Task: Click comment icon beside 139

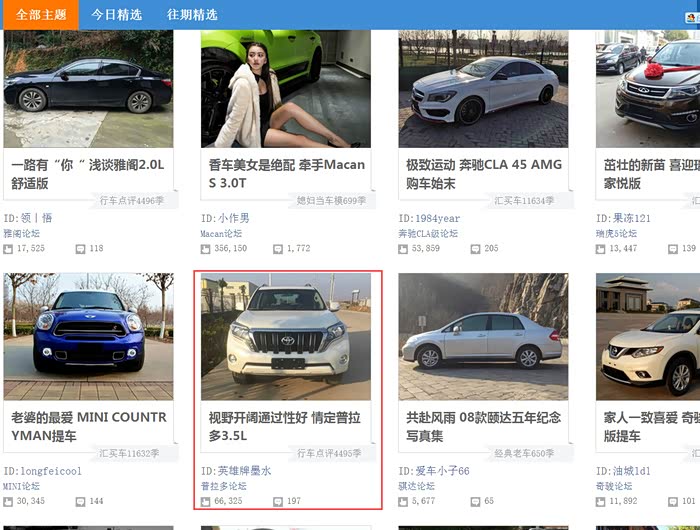Action: click(x=673, y=249)
